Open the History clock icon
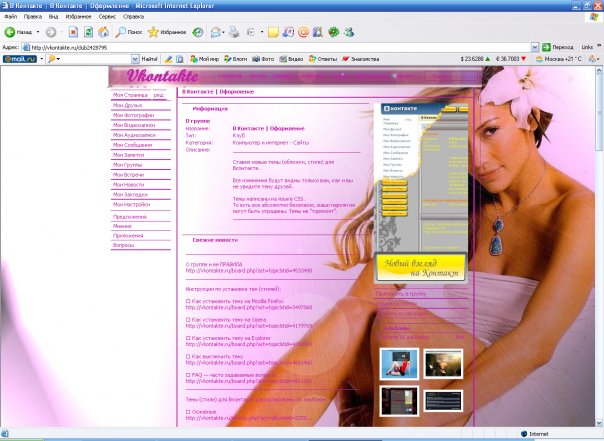The width and height of the screenshot is (604, 441). 198,32
